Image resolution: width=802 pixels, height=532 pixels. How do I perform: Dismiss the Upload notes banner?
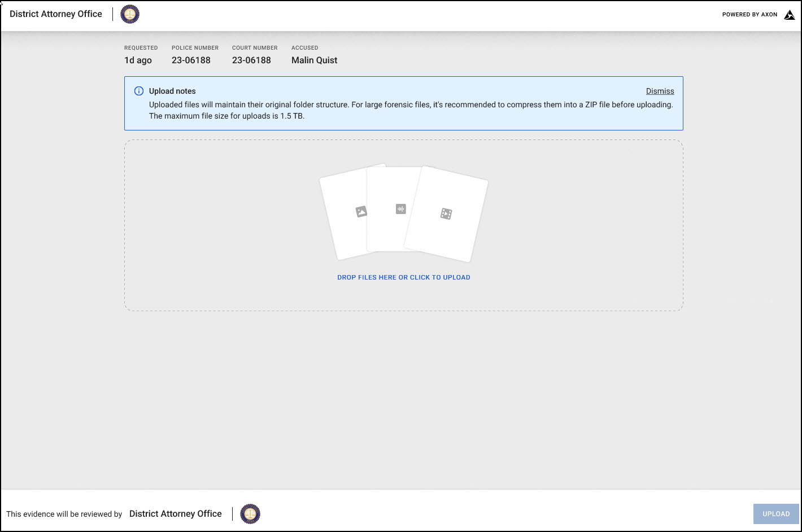660,91
